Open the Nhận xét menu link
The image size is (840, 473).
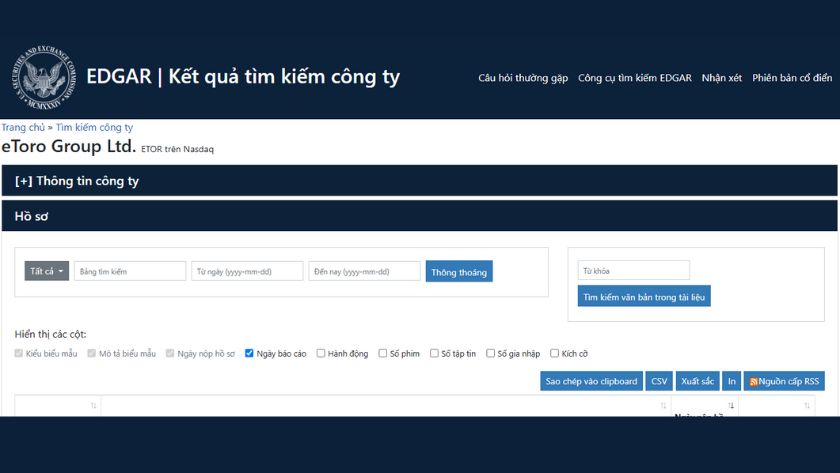point(722,78)
